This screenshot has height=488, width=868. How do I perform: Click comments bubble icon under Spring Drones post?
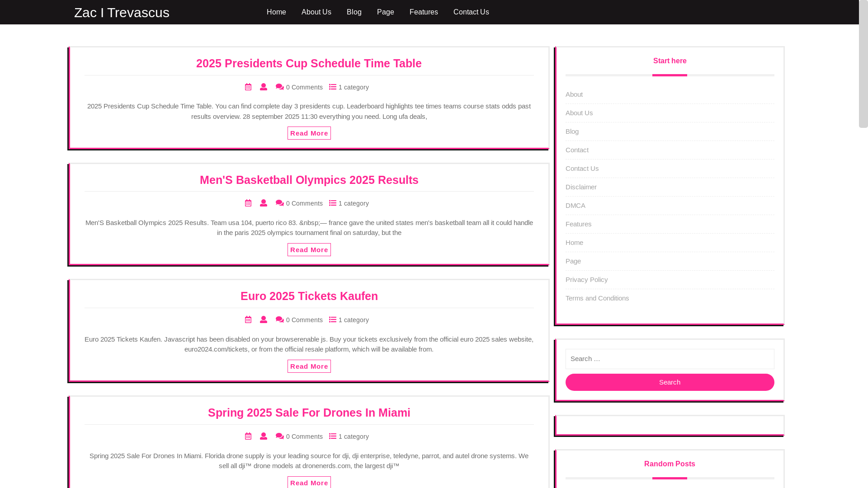280,436
